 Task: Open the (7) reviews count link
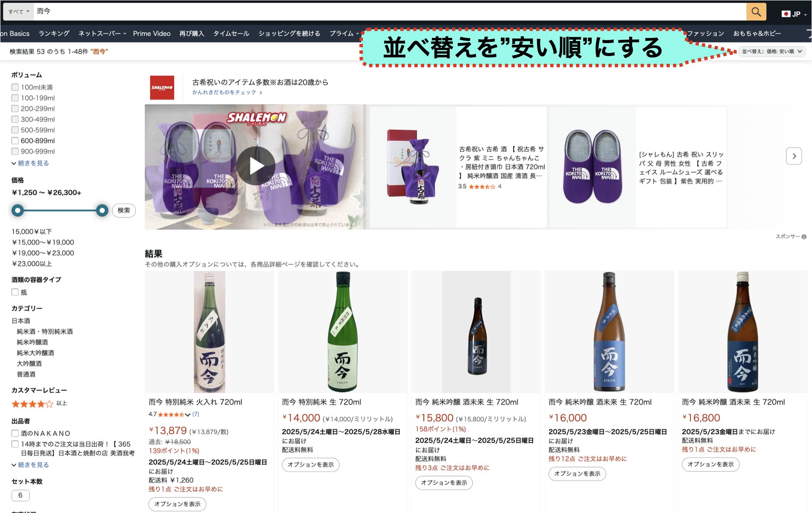click(x=196, y=414)
